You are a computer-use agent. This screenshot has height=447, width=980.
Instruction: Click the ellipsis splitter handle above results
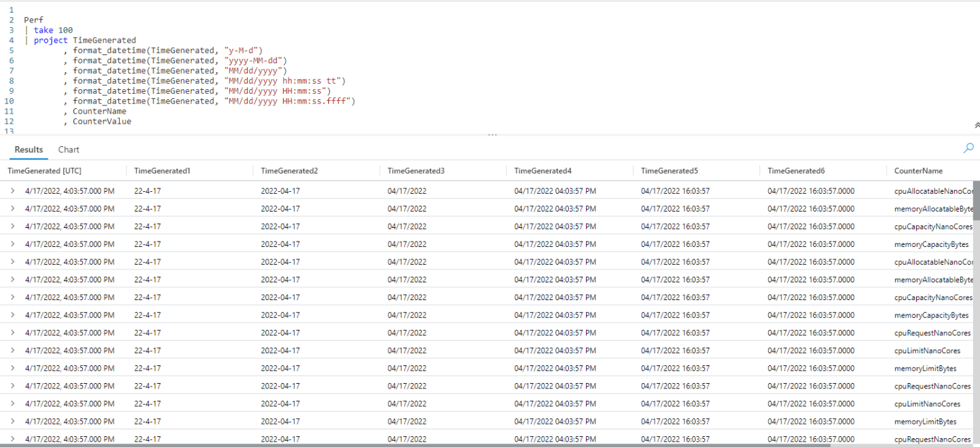[x=492, y=135]
